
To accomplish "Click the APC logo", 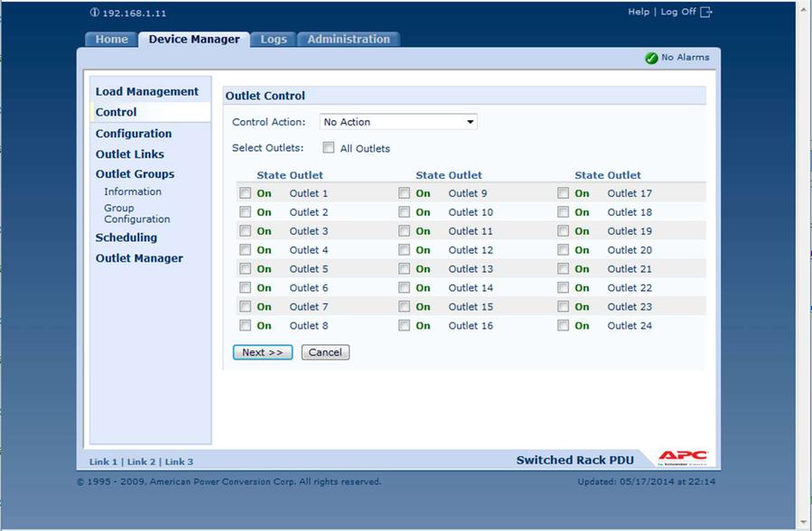I will point(683,458).
